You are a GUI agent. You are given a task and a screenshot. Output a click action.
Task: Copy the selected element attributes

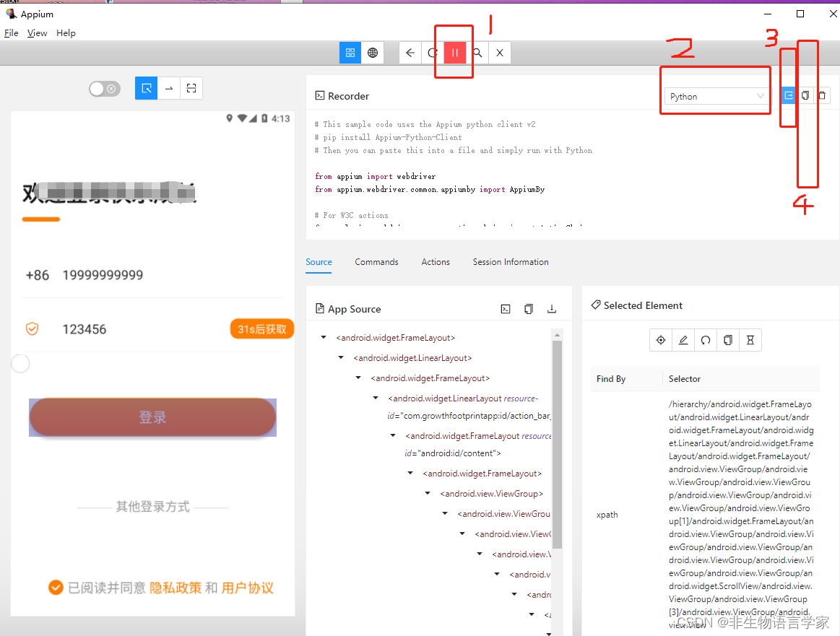[728, 340]
